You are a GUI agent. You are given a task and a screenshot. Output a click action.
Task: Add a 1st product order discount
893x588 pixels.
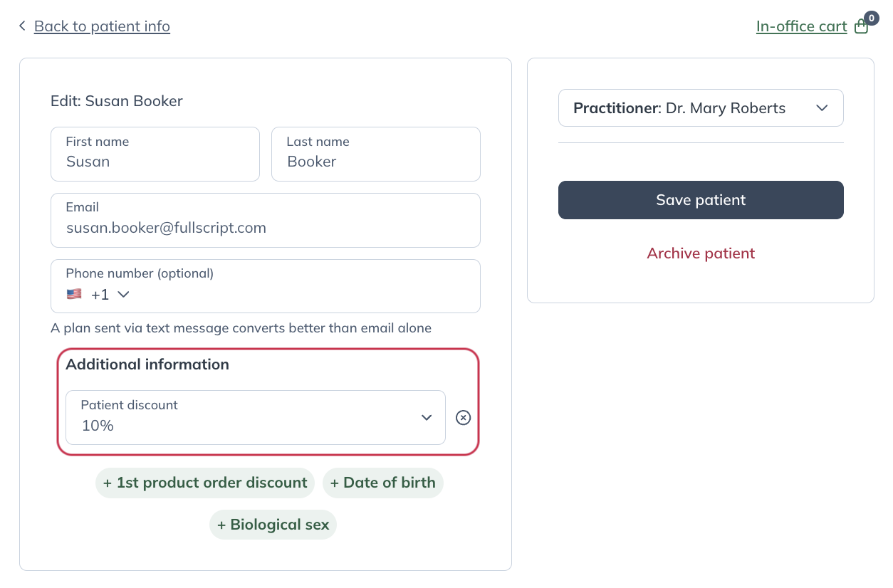(x=205, y=483)
